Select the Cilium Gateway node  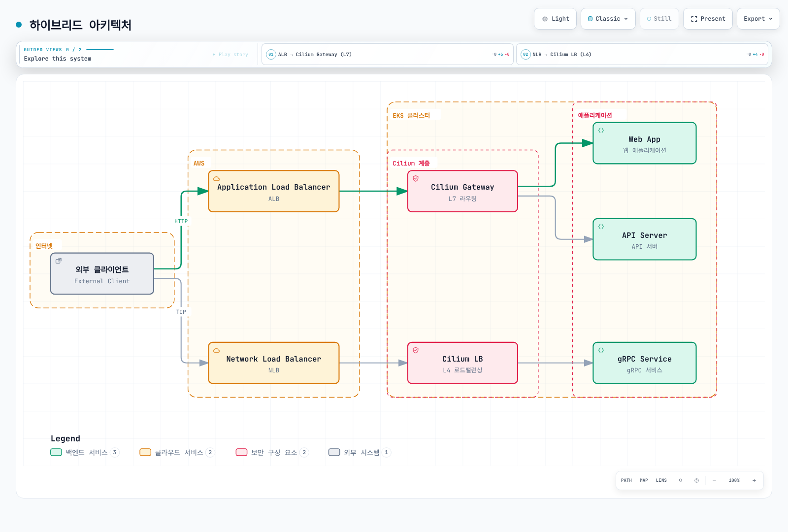[x=462, y=191]
